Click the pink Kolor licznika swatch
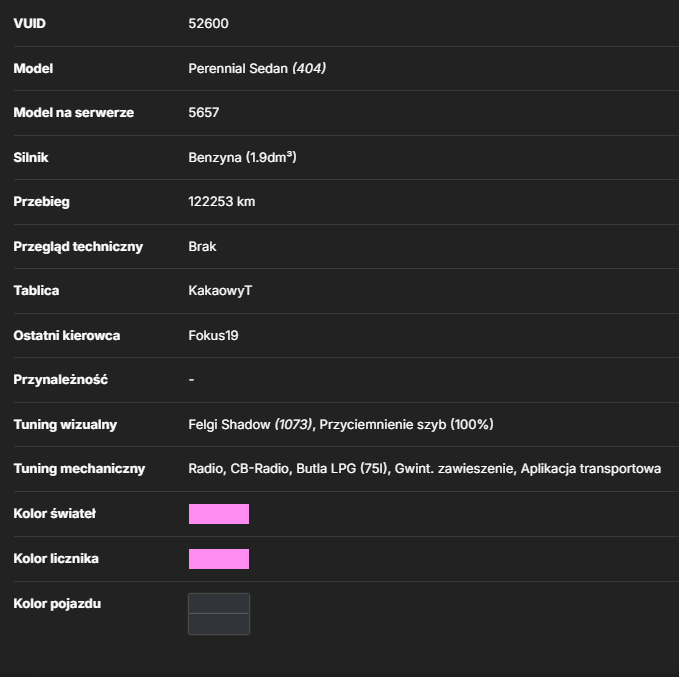 219,559
